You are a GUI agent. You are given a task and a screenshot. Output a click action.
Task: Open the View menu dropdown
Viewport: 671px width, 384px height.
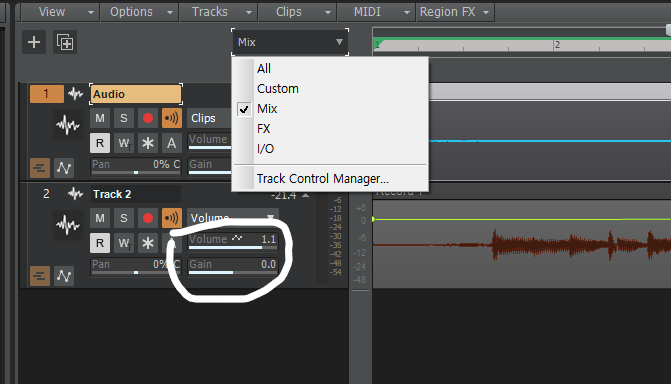(60, 12)
